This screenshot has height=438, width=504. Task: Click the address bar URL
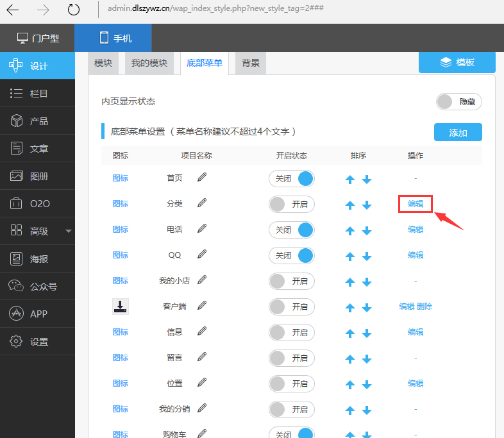[x=215, y=8]
